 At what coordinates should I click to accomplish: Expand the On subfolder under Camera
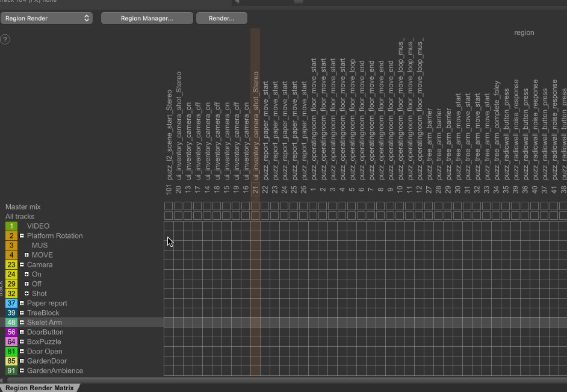click(26, 274)
